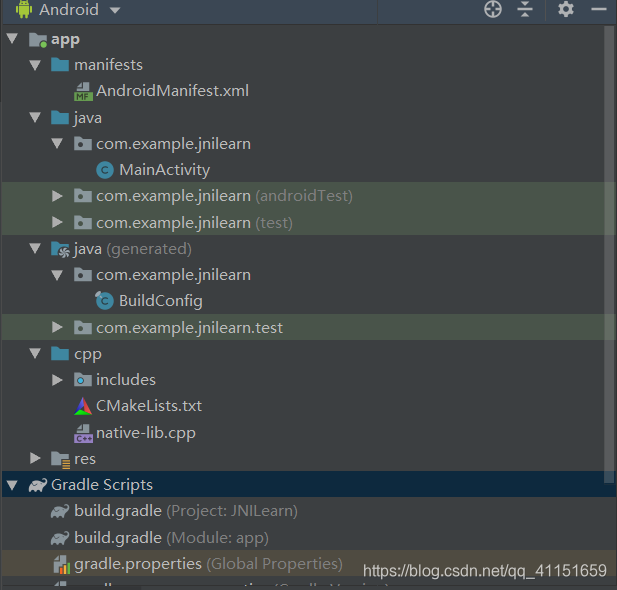Click the Android robot icon
The image size is (617, 590).
click(24, 9)
